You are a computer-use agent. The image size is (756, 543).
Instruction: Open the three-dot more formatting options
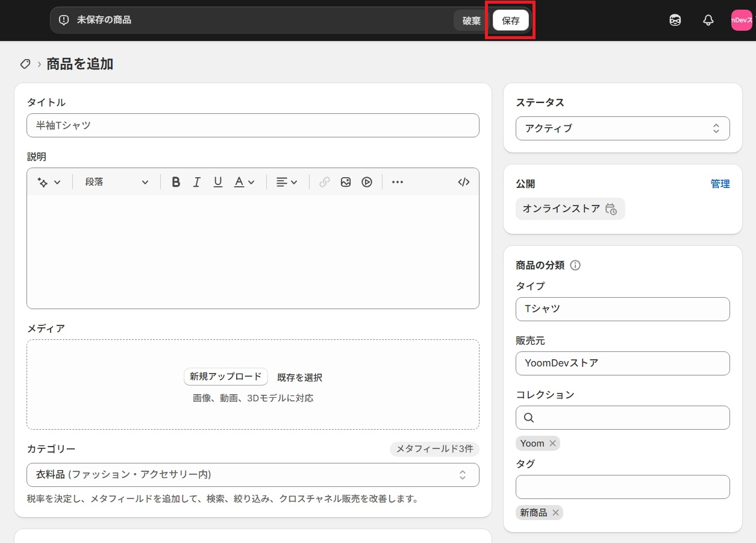coord(398,182)
